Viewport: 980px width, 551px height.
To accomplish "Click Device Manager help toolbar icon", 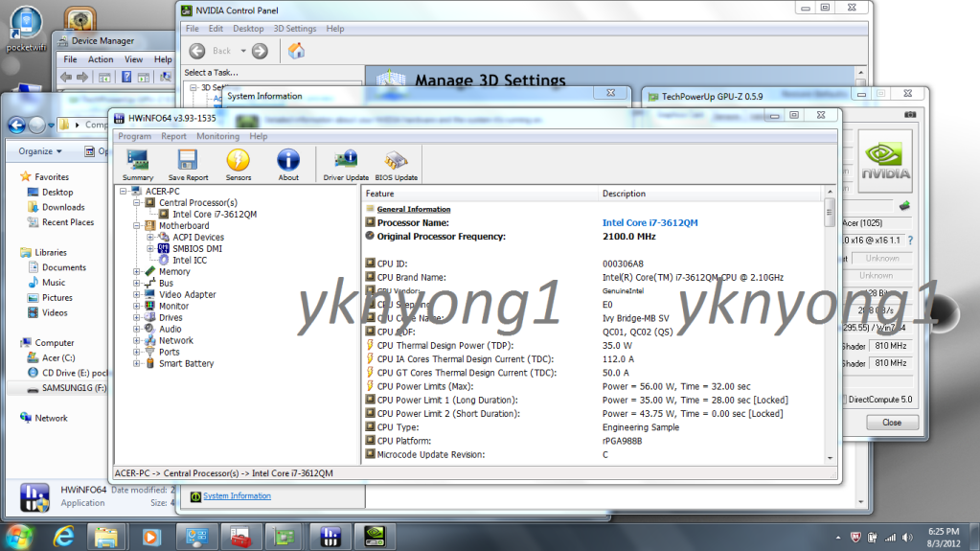I will pos(126,77).
